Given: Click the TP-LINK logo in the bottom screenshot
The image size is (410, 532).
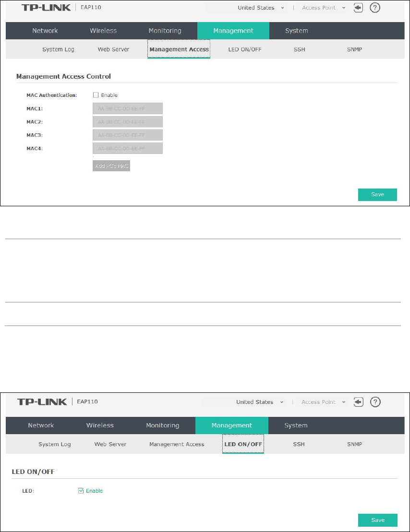Looking at the screenshot, I should [x=42, y=402].
